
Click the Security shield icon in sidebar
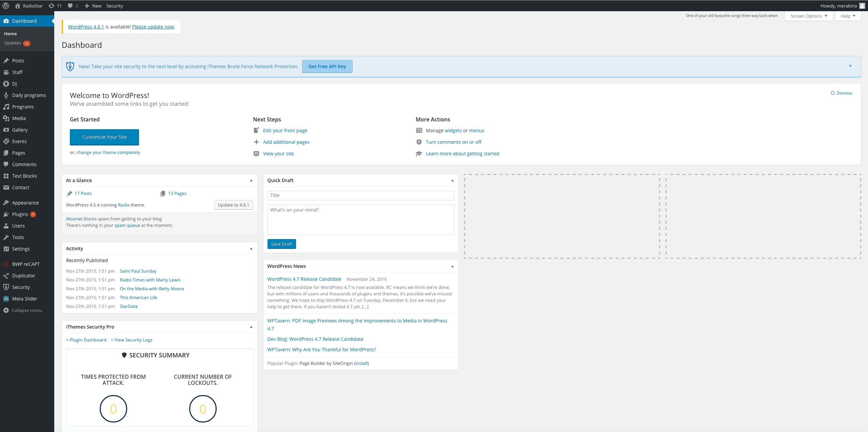tap(6, 287)
